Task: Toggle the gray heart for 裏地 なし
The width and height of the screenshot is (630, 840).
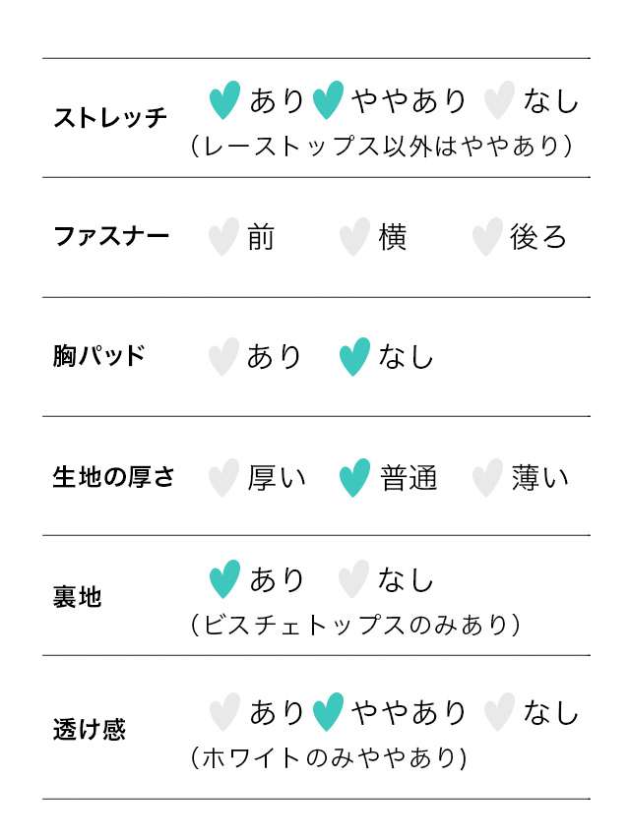Action: (x=353, y=578)
